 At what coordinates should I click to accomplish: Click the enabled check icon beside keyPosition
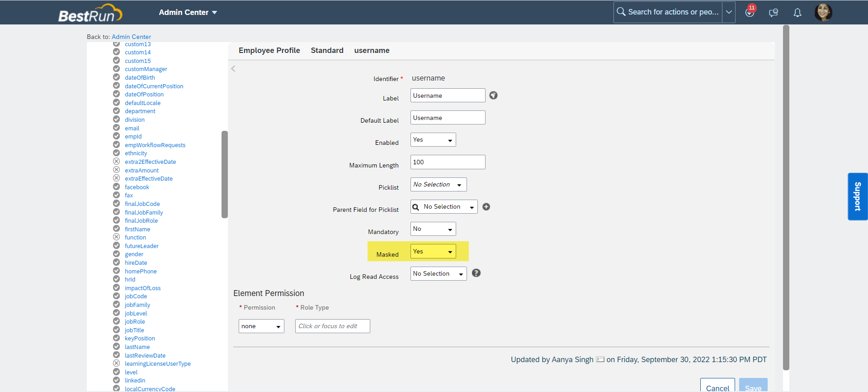click(116, 338)
